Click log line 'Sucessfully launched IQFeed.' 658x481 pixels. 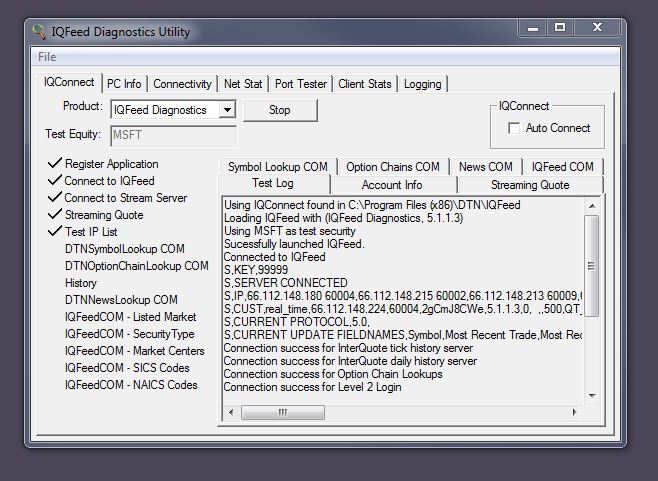coord(294,244)
